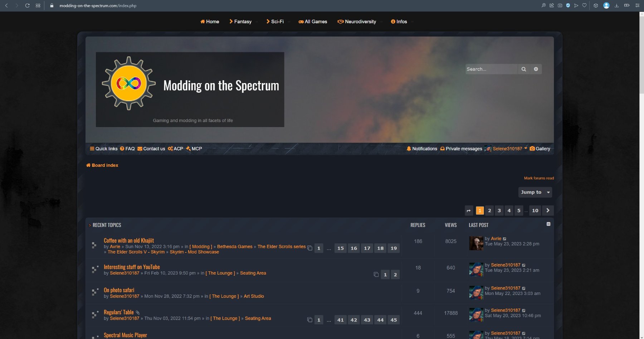Screen dimensions: 644x339
Task: Open Private messages inbox
Action: (461, 149)
